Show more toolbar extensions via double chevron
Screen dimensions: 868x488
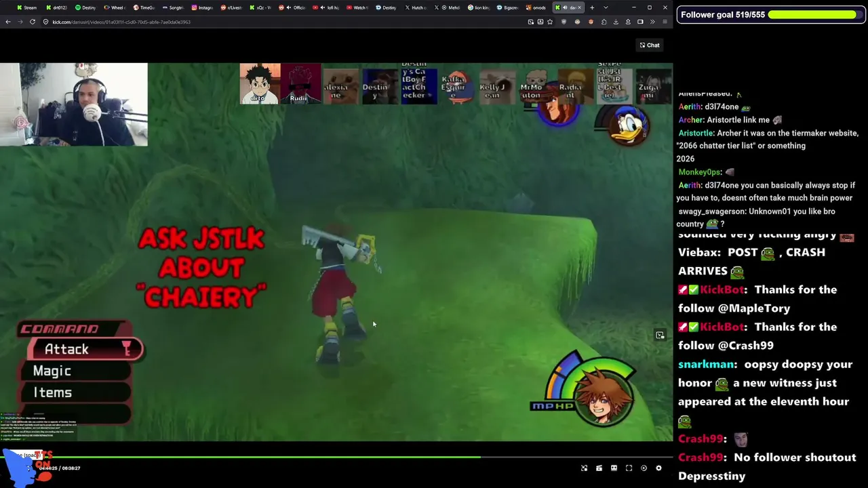pos(652,22)
